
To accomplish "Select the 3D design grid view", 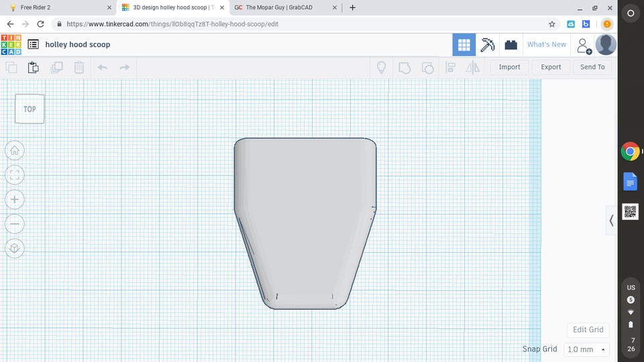I will pyautogui.click(x=464, y=45).
